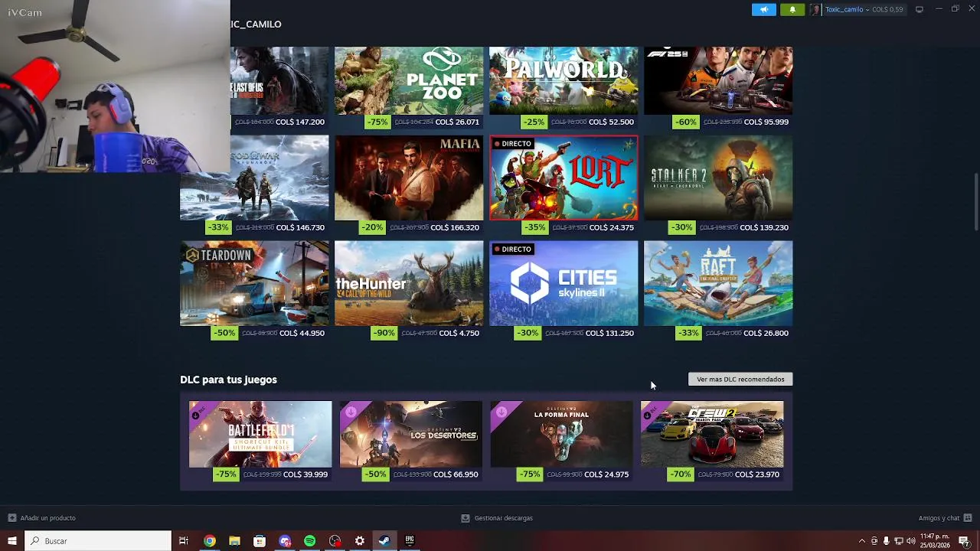The image size is (980, 551).
Task: Click the plus icon beside Añadir un producto
Action: click(11, 518)
